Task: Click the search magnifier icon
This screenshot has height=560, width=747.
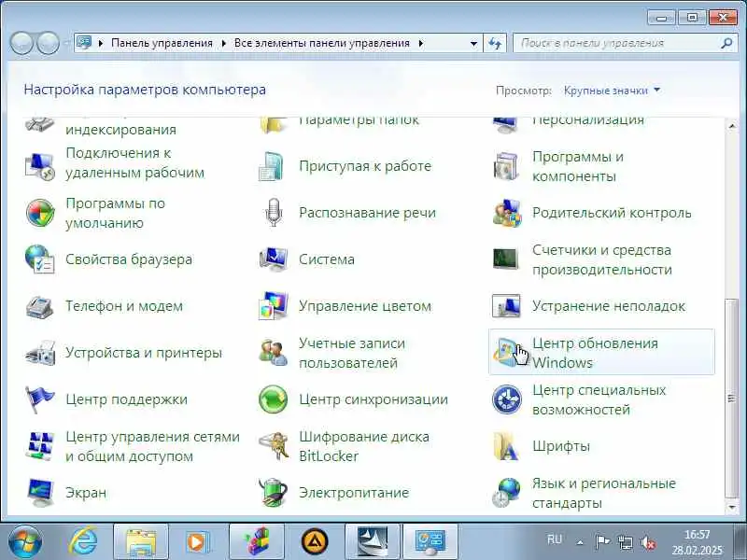Action: coord(726,43)
